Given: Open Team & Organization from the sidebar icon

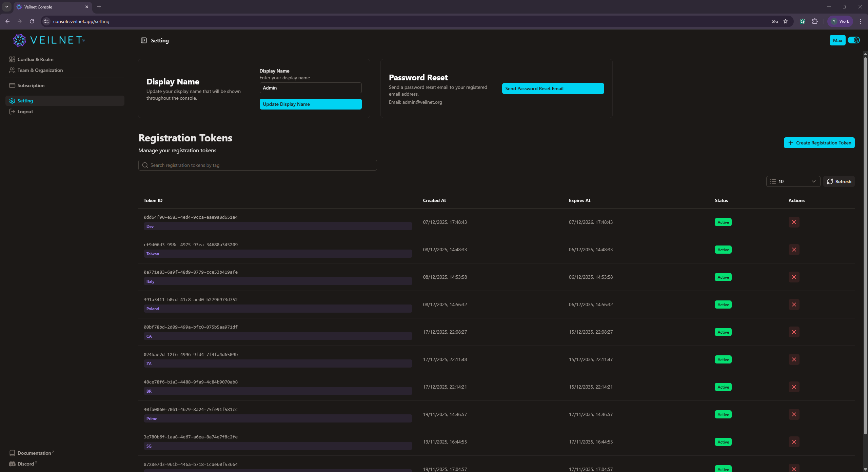Looking at the screenshot, I should click(x=12, y=70).
